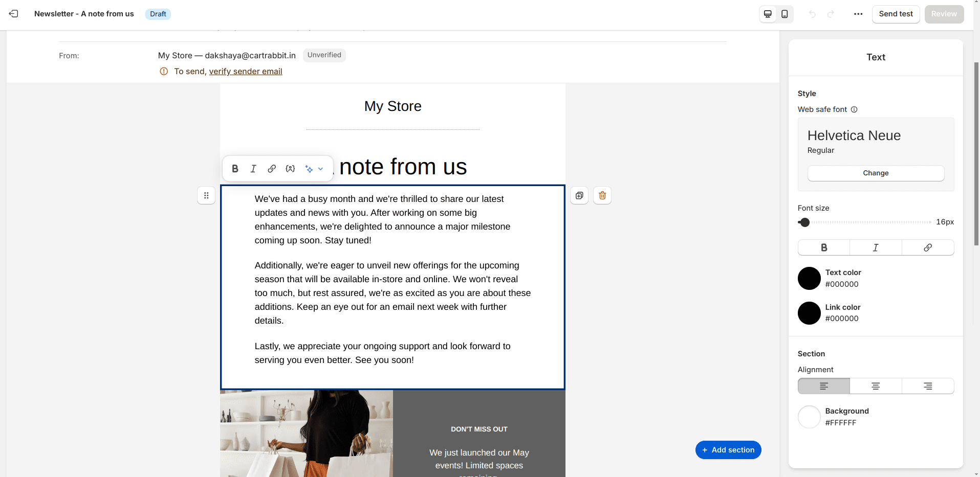980x477 pixels.
Task: Delete the text block using the trash icon
Action: coord(602,195)
